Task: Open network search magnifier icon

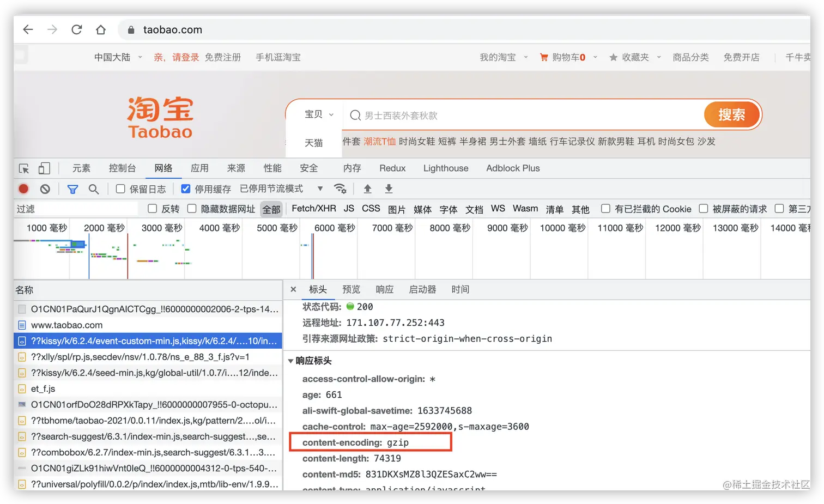Action: tap(94, 189)
